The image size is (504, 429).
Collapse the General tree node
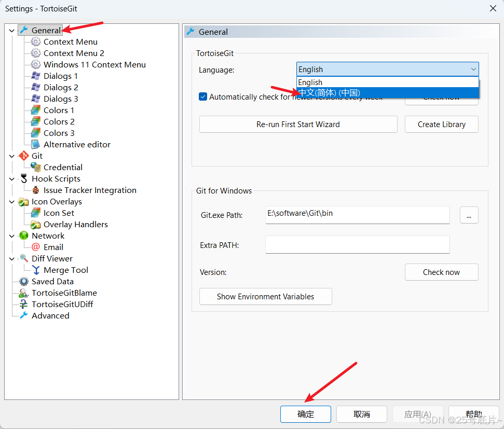(x=12, y=31)
